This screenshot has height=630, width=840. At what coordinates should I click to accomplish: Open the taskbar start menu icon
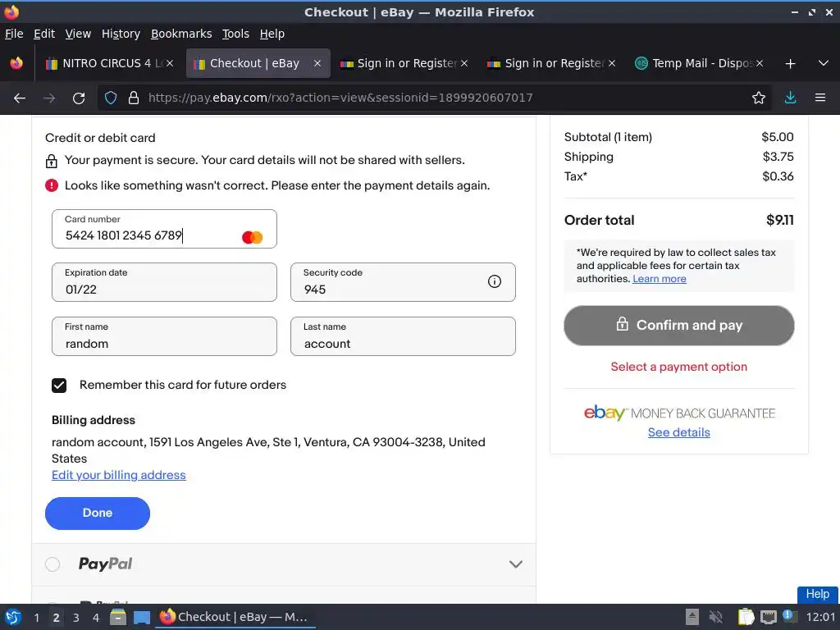tap(13, 617)
